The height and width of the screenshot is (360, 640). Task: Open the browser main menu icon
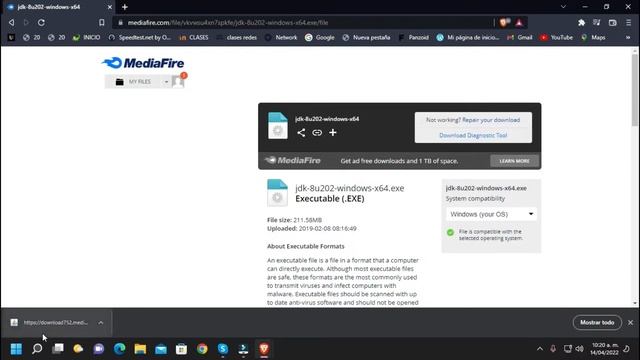click(629, 23)
